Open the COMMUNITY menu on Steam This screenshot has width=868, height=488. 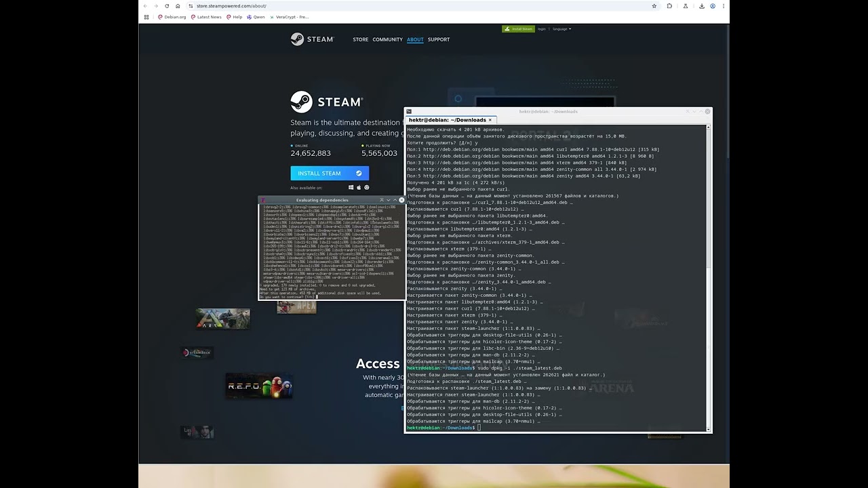388,39
